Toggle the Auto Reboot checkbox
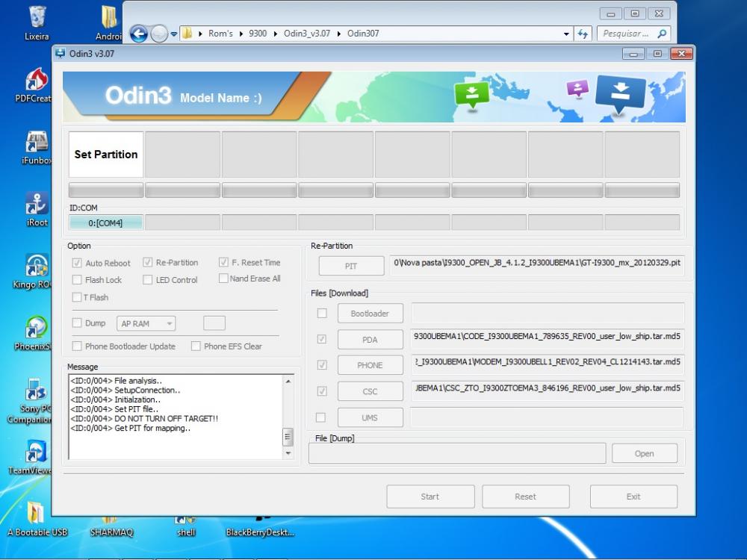747x560 pixels. 77,263
